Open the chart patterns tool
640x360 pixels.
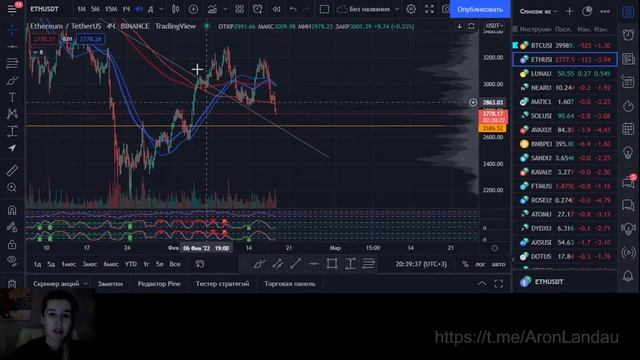click(12, 114)
